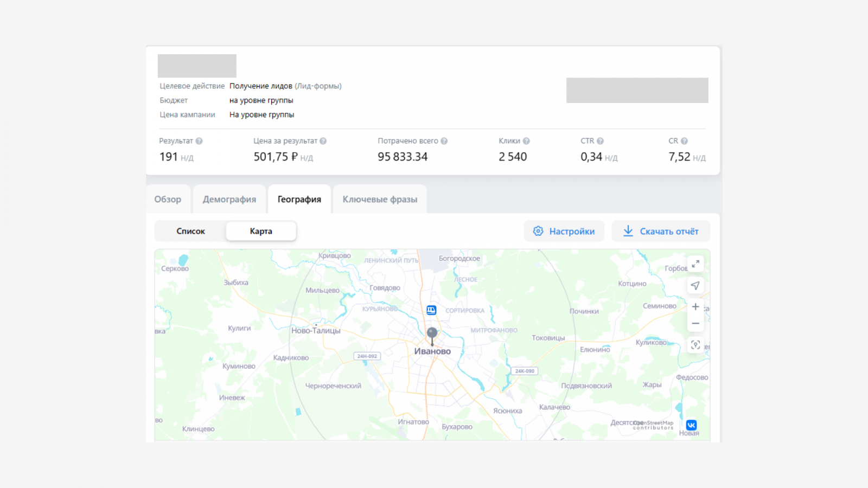Image resolution: width=868 pixels, height=488 pixels.
Task: Show info tooltip for Потрачено всего
Action: [444, 141]
